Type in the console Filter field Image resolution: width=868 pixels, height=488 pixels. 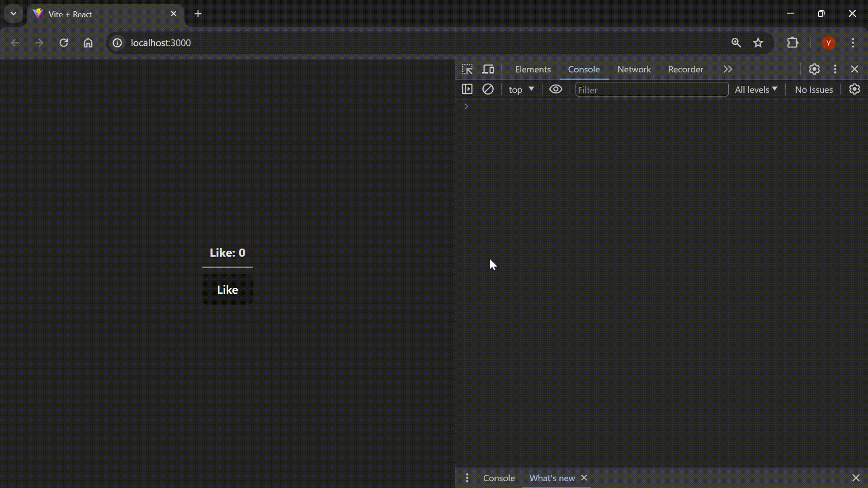click(x=651, y=89)
